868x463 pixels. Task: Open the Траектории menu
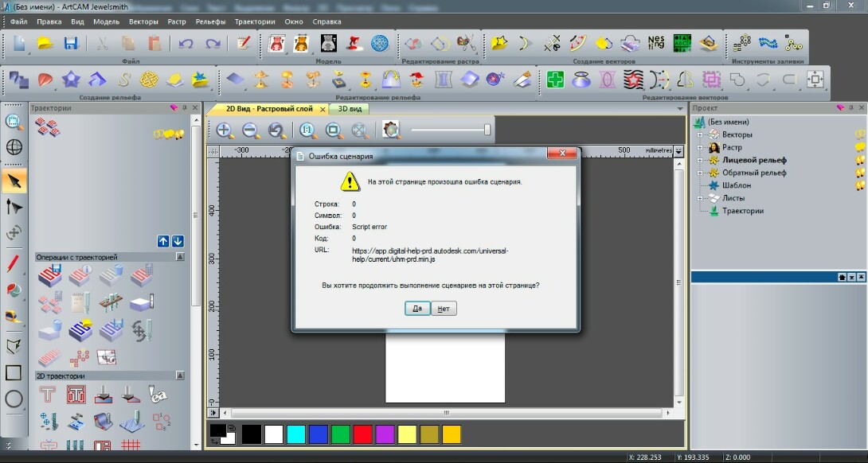[x=255, y=21]
